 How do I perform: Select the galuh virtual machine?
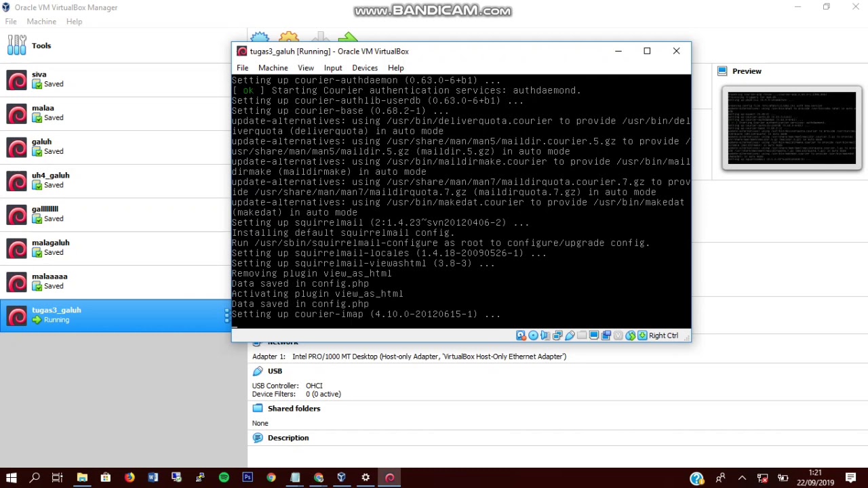(115, 147)
